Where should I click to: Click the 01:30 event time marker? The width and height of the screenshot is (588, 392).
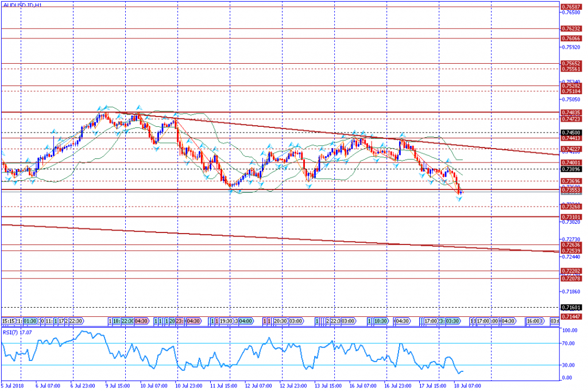click(30, 321)
